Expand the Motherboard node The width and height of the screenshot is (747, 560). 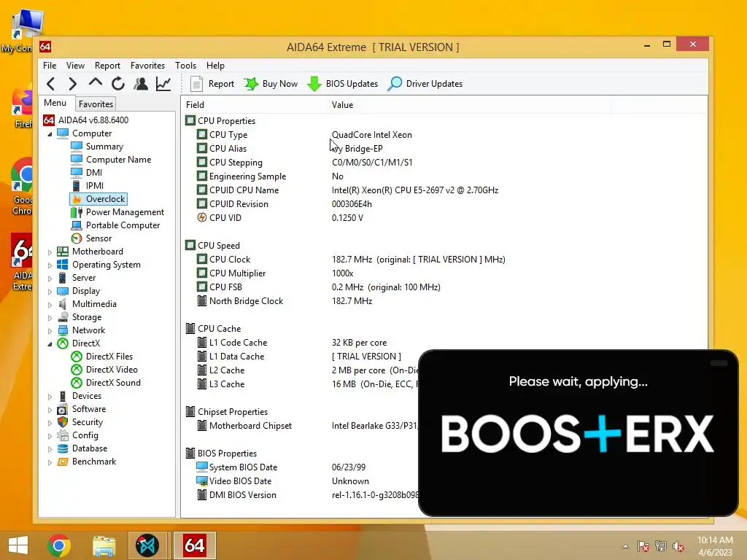pyautogui.click(x=50, y=252)
